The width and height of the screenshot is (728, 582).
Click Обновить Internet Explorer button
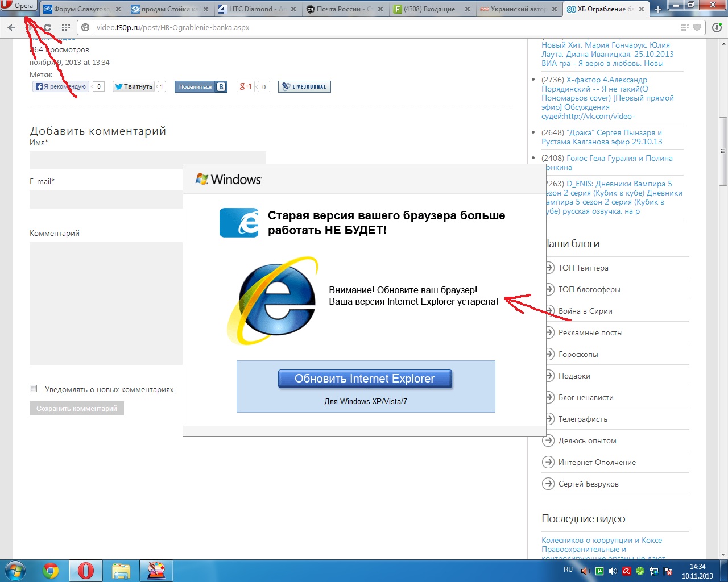pyautogui.click(x=365, y=379)
